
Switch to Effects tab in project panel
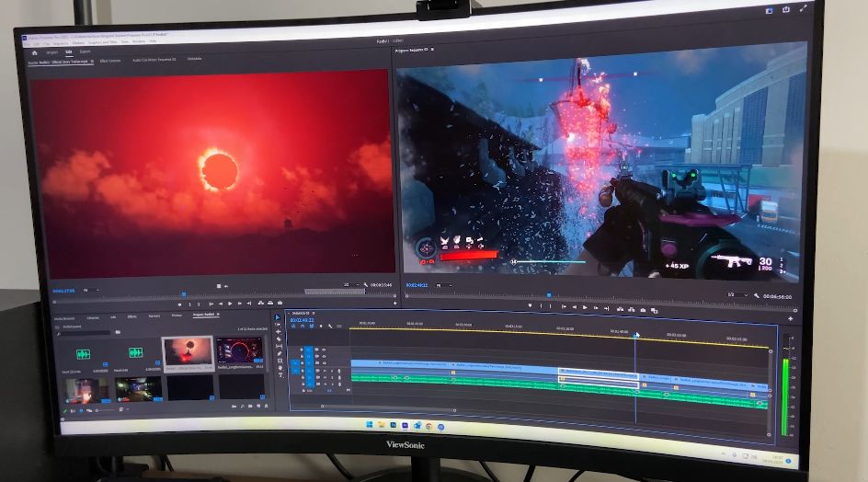click(131, 316)
